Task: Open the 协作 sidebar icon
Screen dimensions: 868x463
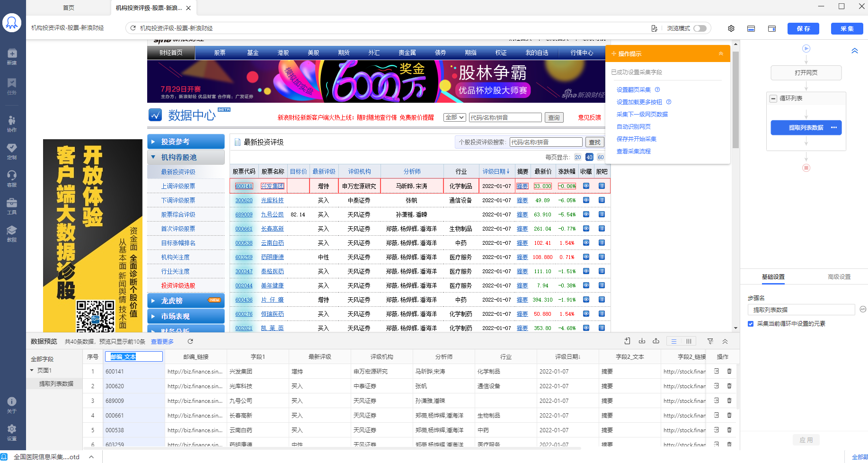Action: click(12, 124)
